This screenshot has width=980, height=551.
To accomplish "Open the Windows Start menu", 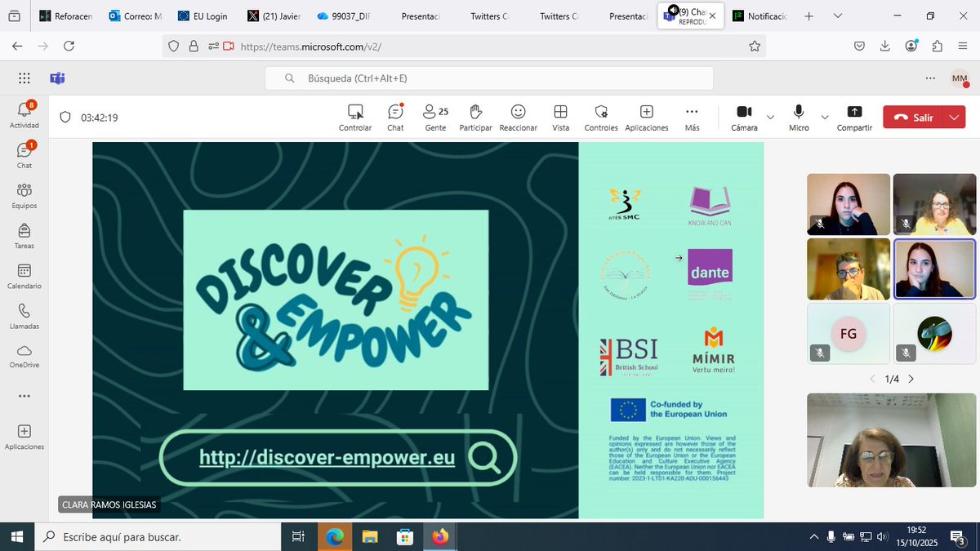I will [x=16, y=536].
